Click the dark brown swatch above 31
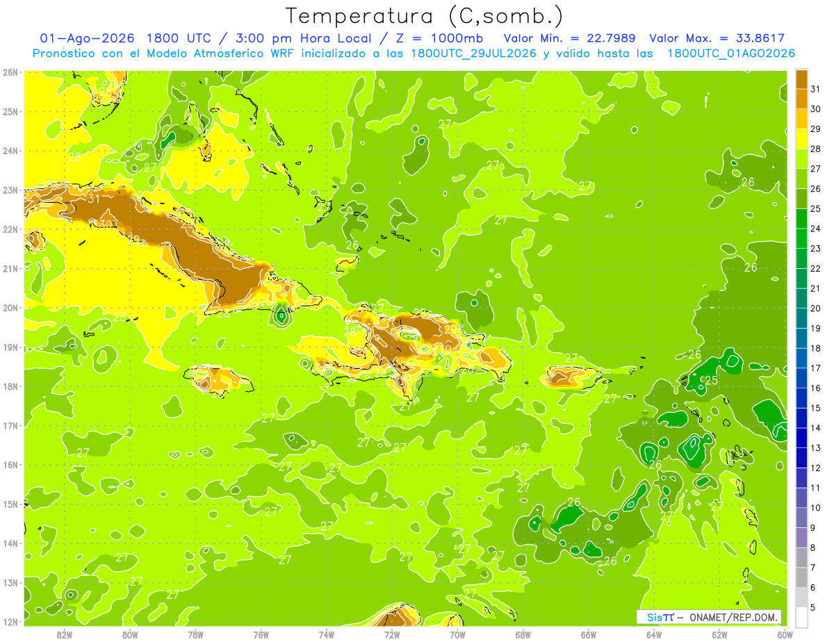 802,79
